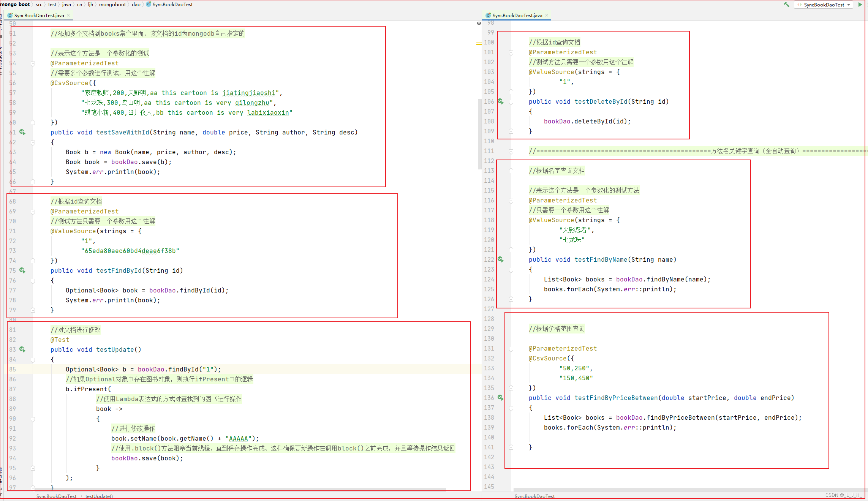Select the left SyncBookDaoTest.java editor tab
This screenshot has height=501, width=868.
[39, 15]
